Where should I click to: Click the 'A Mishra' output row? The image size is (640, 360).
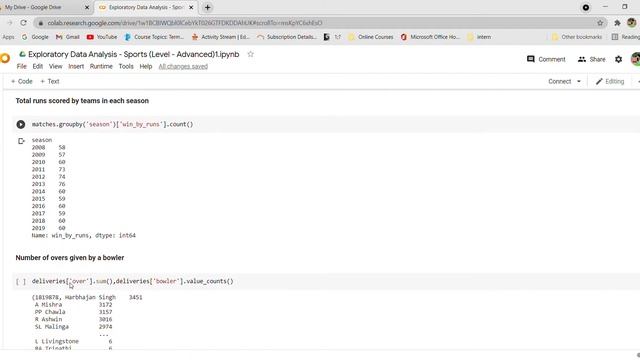73,305
